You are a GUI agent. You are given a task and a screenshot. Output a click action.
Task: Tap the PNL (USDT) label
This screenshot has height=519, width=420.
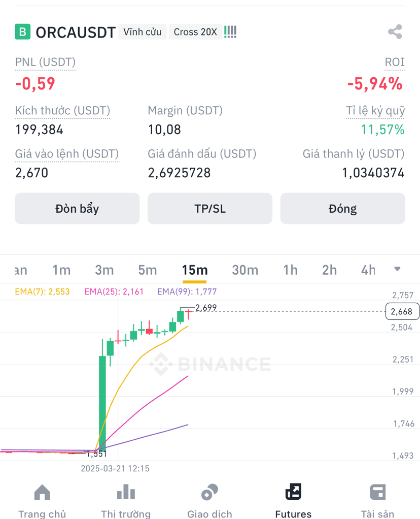coord(45,62)
